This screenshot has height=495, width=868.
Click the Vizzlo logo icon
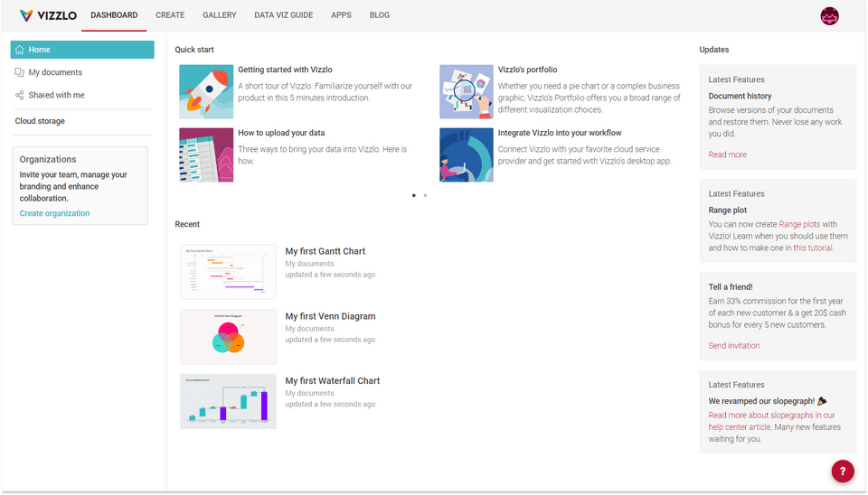[x=26, y=15]
